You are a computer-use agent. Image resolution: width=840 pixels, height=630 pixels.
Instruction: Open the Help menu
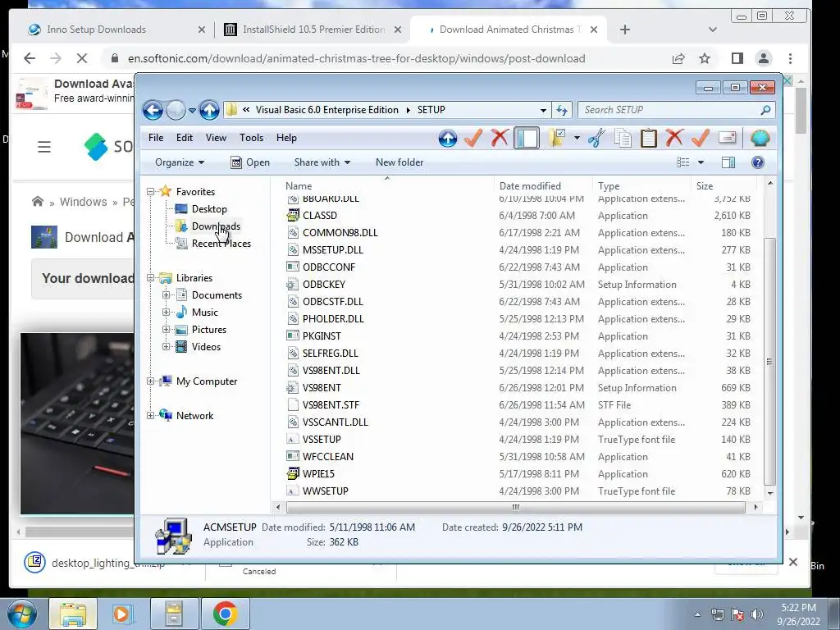pyautogui.click(x=286, y=138)
